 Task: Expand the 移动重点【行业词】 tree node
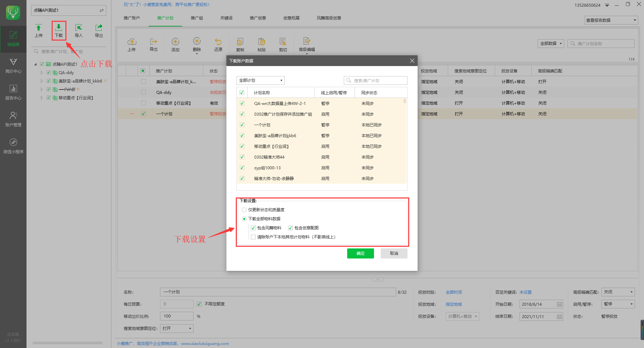[42, 98]
